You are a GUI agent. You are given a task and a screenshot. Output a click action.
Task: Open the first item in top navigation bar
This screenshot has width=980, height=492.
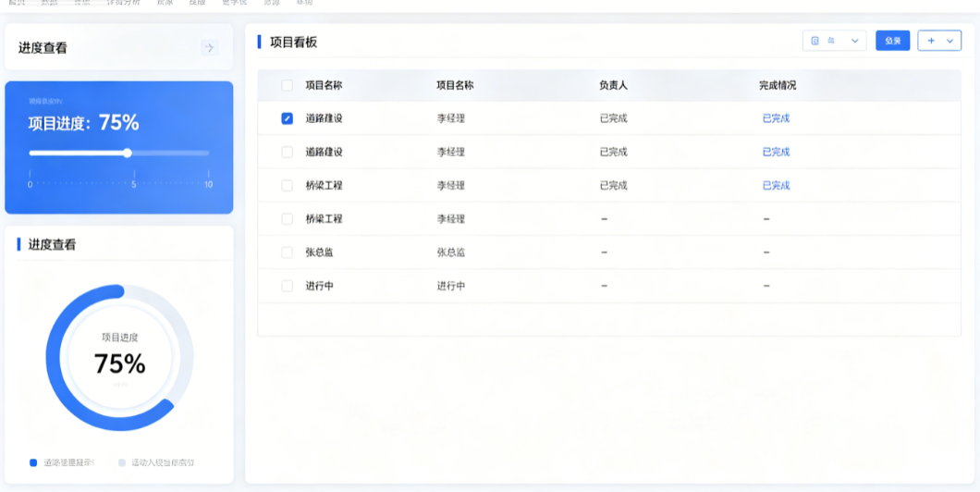[17, 3]
